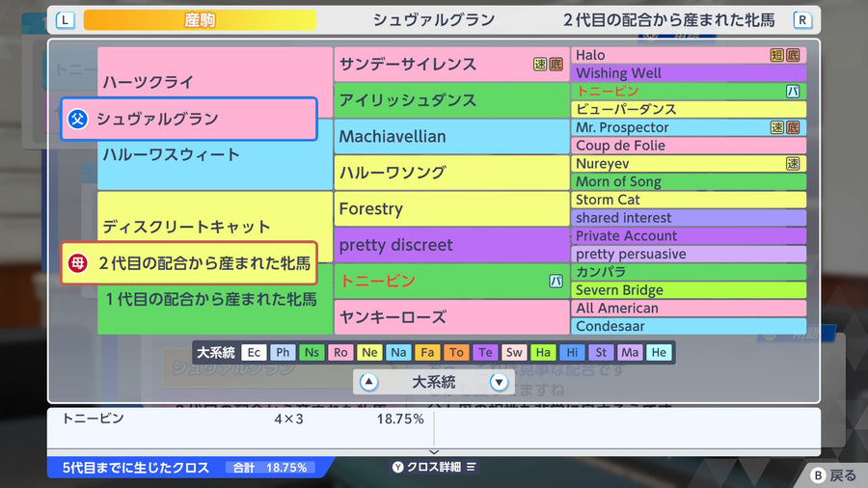Select the シュヴァルグラン header tab
The image size is (868, 488).
click(x=433, y=20)
